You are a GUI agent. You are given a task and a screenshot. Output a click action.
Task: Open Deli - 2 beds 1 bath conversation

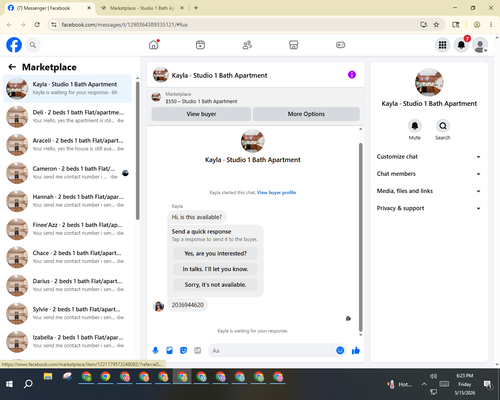67,116
